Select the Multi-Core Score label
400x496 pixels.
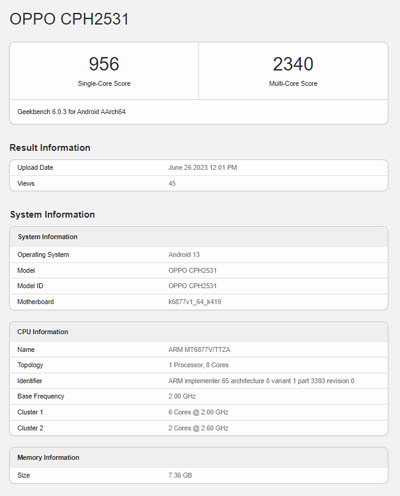(293, 84)
